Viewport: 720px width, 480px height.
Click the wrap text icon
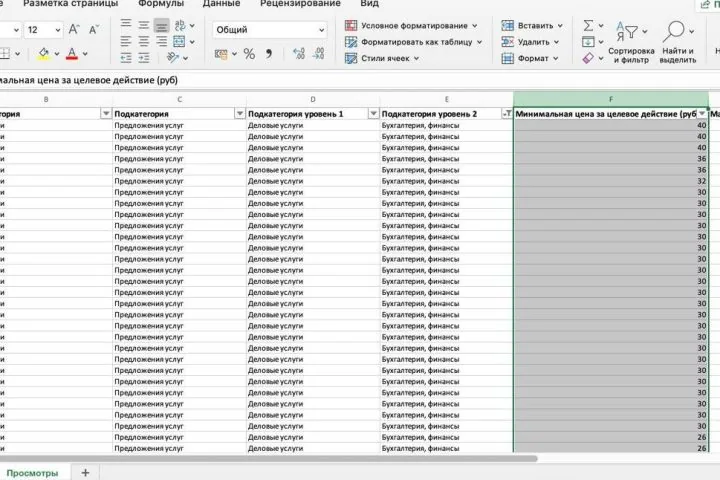[x=180, y=25]
